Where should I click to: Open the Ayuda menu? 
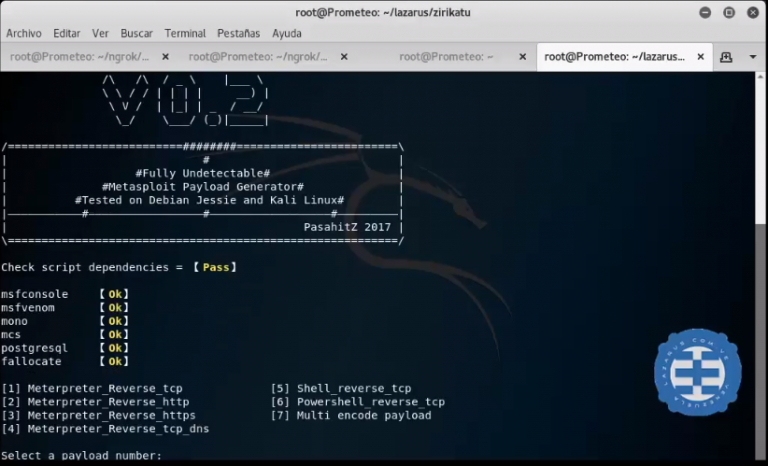point(286,33)
